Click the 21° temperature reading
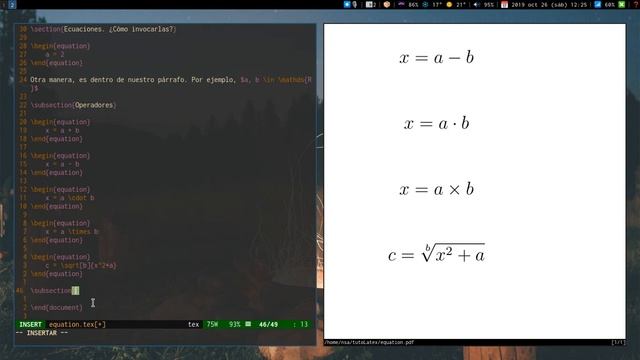640x360 pixels. click(x=461, y=5)
